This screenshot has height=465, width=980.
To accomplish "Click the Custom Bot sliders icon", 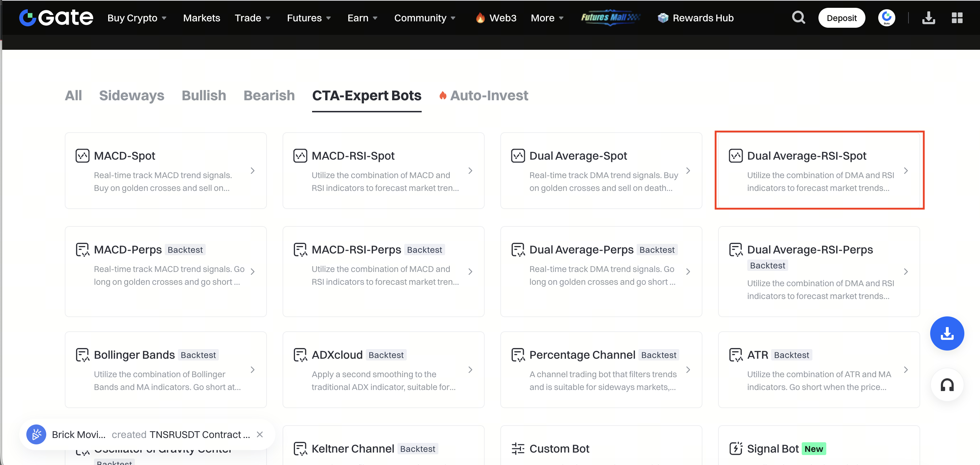I will (518, 449).
